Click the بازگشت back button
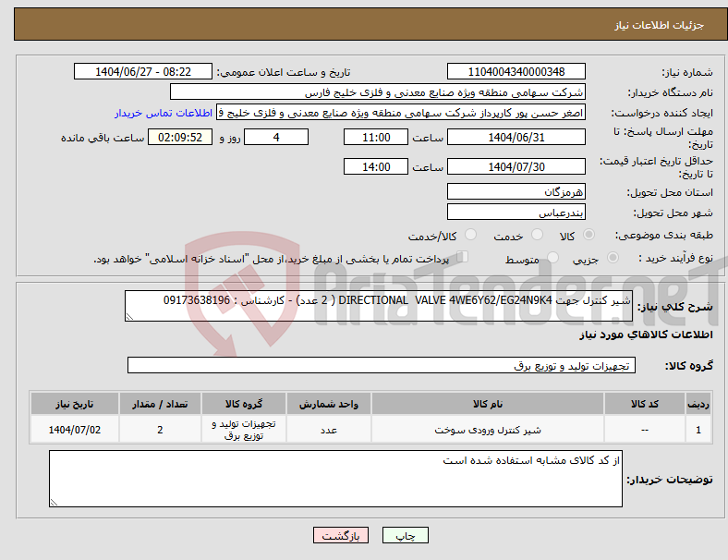 (x=341, y=535)
